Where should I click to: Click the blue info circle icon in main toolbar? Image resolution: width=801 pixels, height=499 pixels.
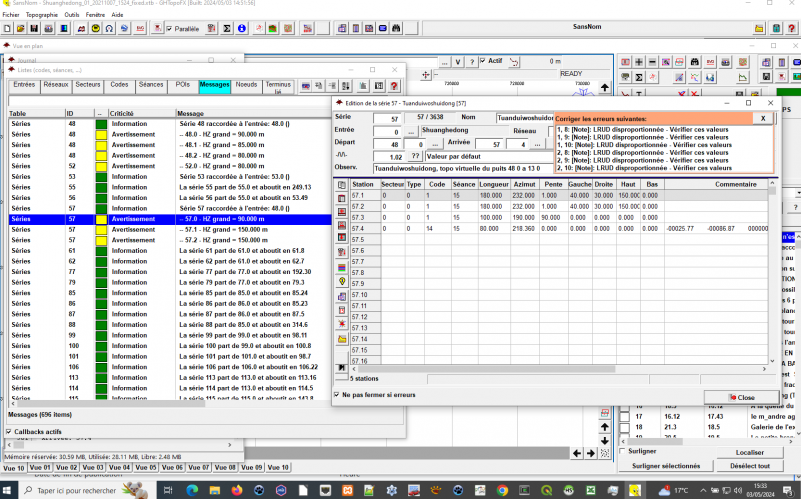click(242, 29)
